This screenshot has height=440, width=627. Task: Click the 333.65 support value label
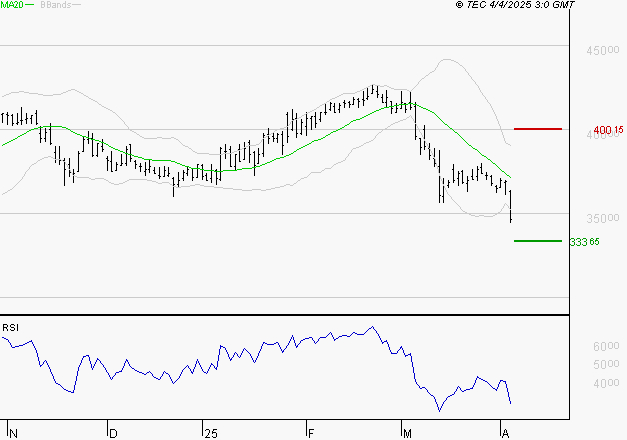[584, 242]
